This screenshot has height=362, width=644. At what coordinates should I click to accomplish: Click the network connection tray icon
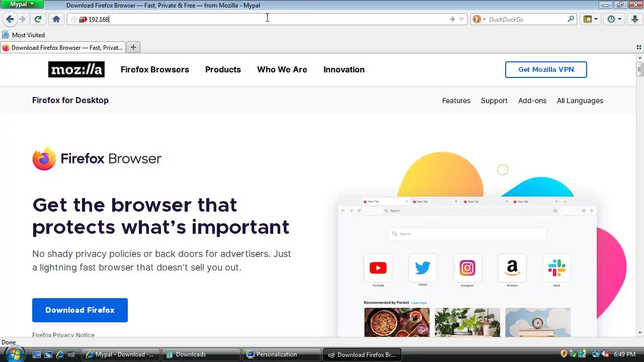click(596, 354)
